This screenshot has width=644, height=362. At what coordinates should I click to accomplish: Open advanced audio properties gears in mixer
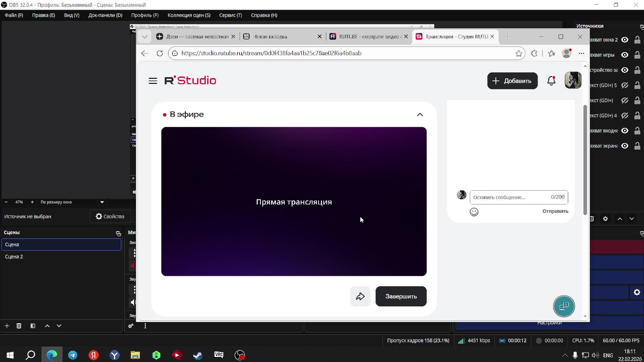pyautogui.click(x=131, y=326)
